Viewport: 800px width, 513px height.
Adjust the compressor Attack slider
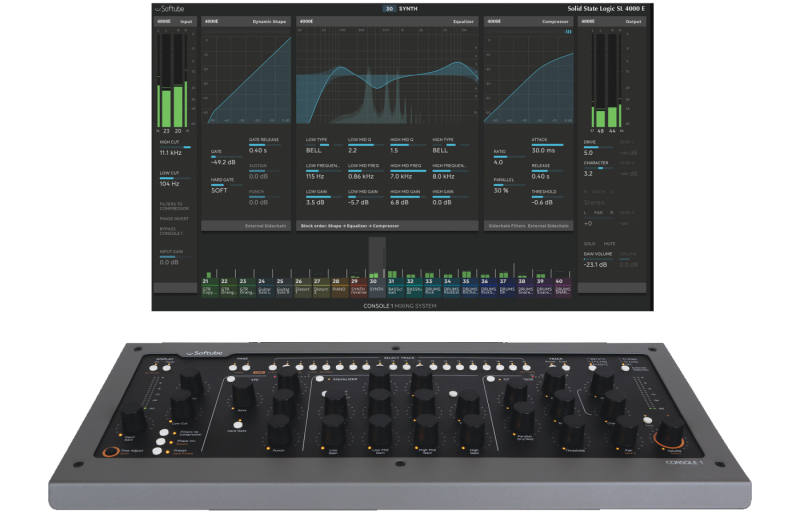(547, 144)
